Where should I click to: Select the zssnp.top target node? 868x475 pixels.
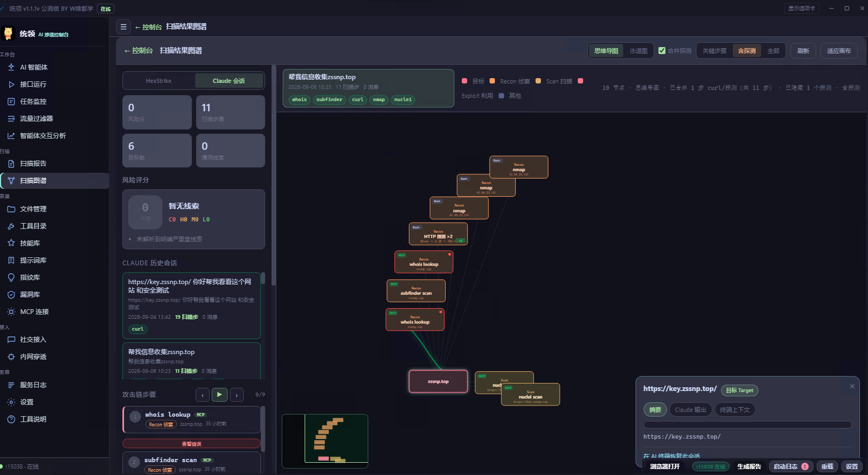point(438,381)
